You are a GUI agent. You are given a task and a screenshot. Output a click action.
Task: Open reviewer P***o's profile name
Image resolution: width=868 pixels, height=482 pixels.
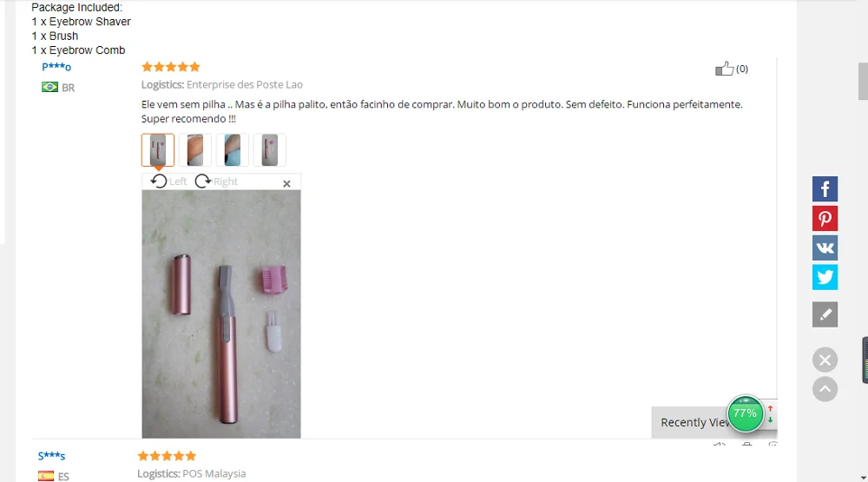[56, 67]
